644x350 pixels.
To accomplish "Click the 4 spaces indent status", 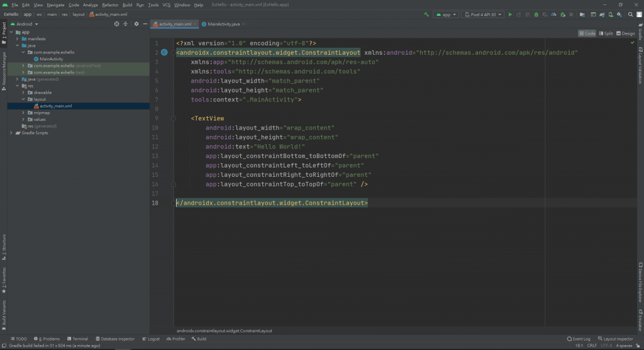I will pos(624,346).
